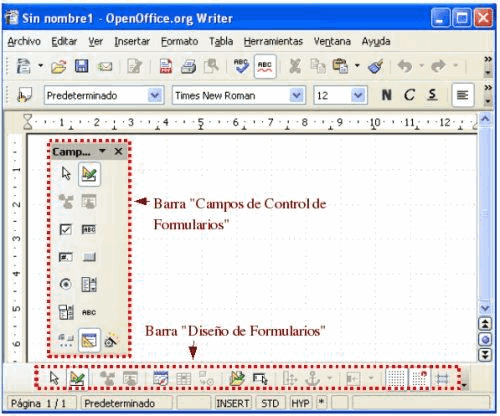Click the INSERT mode status field
500x416 pixels.
coord(233,403)
